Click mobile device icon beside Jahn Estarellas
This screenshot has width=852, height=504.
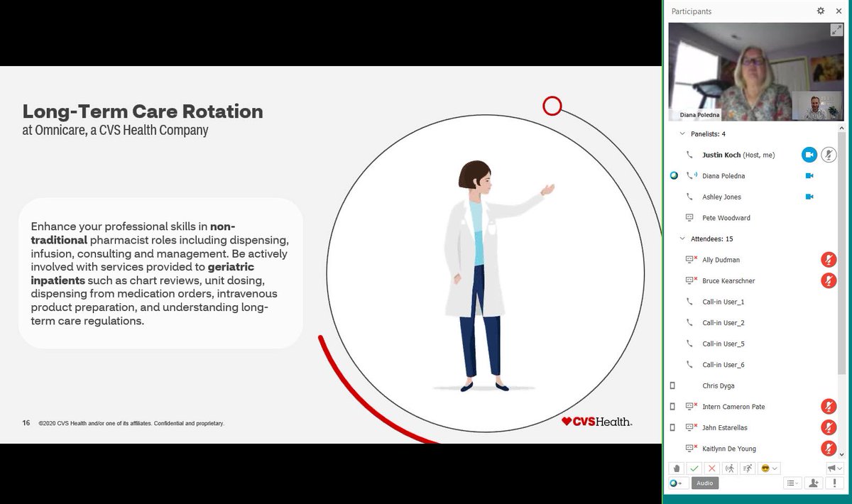673,428
